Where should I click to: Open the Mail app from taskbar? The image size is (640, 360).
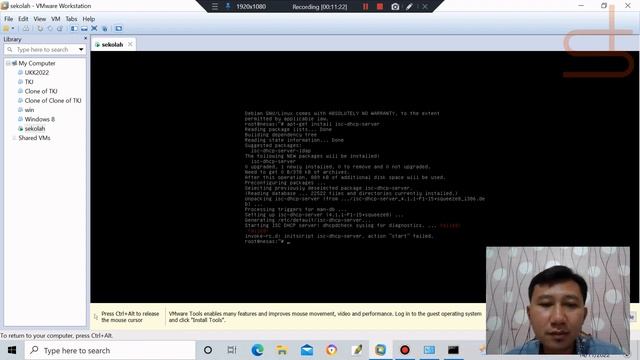click(x=307, y=350)
